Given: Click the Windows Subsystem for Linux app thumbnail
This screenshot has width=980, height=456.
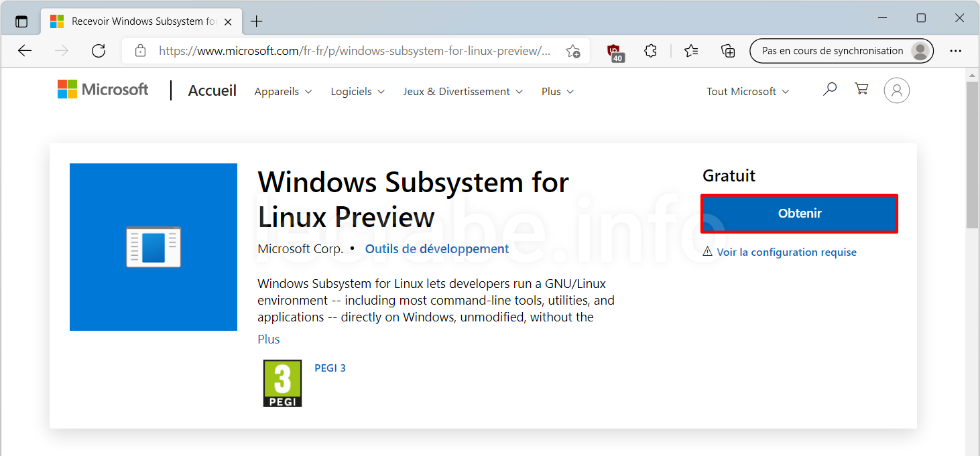Looking at the screenshot, I should (154, 247).
